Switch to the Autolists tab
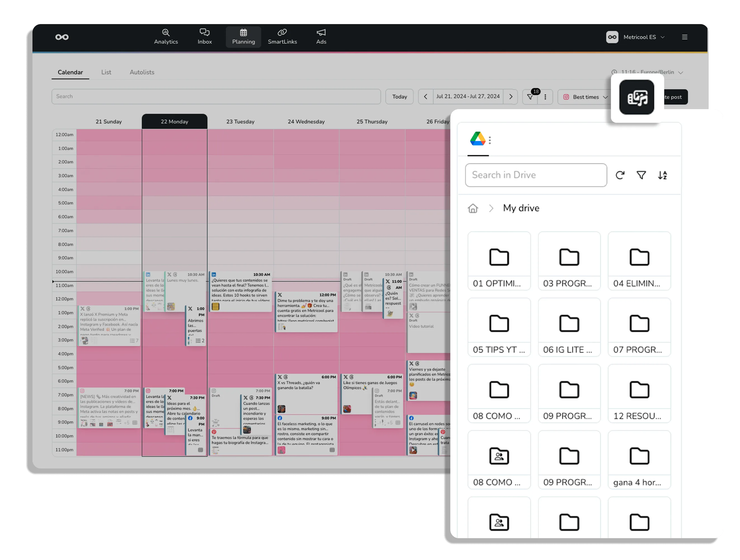Image resolution: width=740 pixels, height=560 pixels. [142, 72]
